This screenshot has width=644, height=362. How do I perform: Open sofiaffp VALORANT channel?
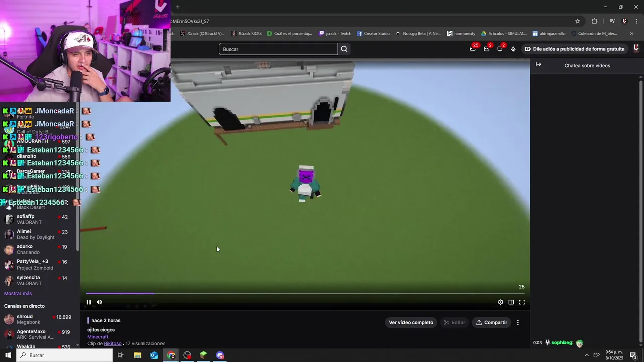[x=39, y=219]
